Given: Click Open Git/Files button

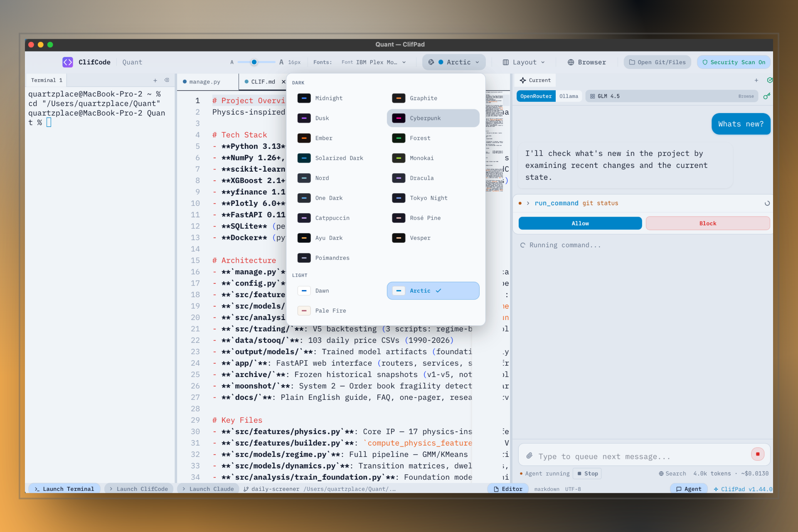Looking at the screenshot, I should tap(657, 62).
